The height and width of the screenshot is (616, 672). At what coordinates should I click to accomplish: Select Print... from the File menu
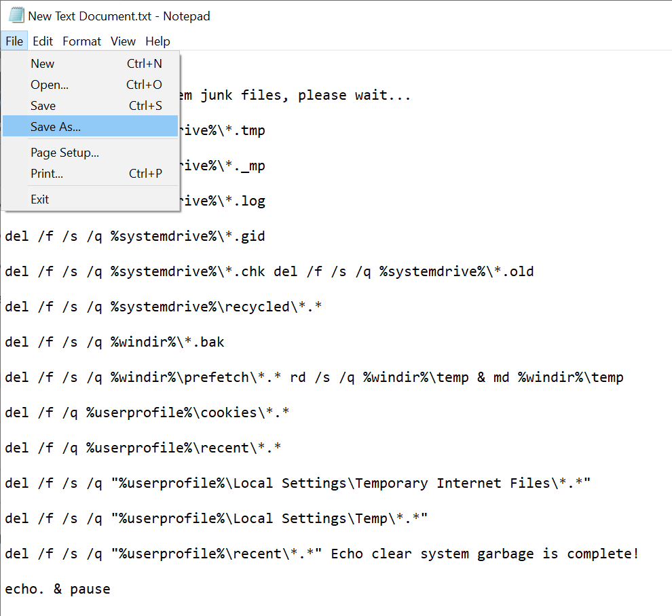(47, 174)
